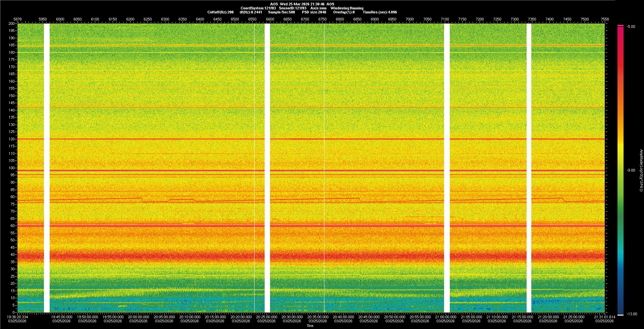Viewport: 644px width, 329px height.
Task: Click the Cutoff(Hz):200 parameter text
Action: [220, 12]
